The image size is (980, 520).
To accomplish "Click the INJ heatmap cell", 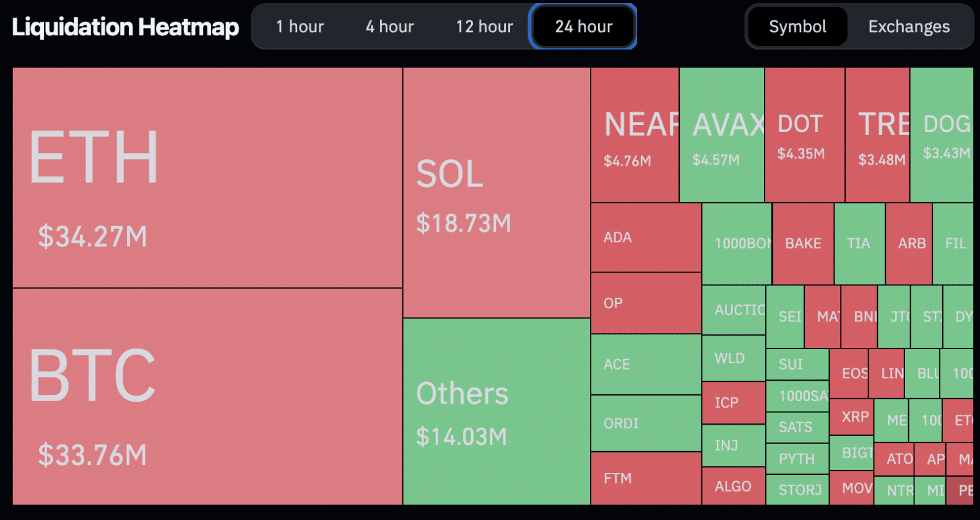I will 734,446.
